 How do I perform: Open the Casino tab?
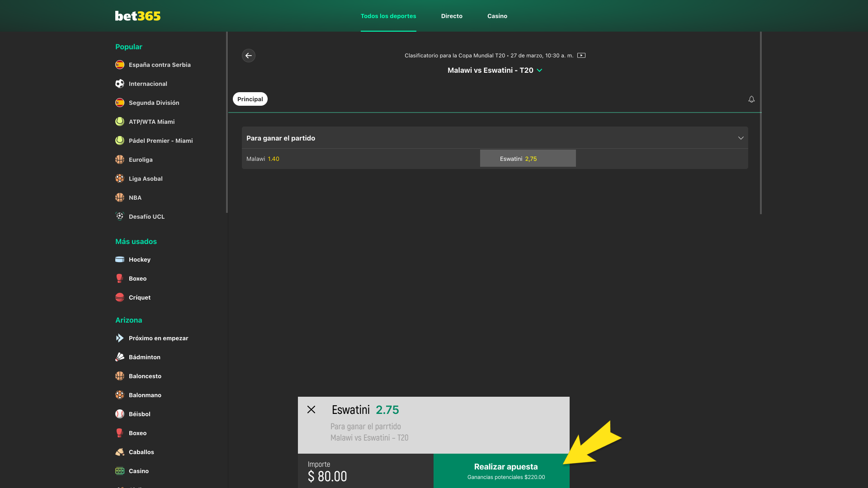click(x=497, y=16)
